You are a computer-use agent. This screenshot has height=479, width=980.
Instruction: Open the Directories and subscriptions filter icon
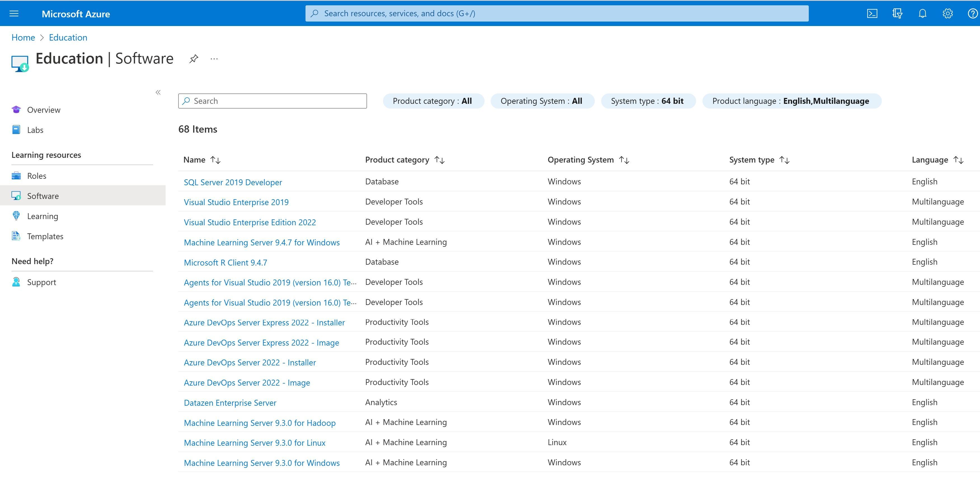point(897,14)
